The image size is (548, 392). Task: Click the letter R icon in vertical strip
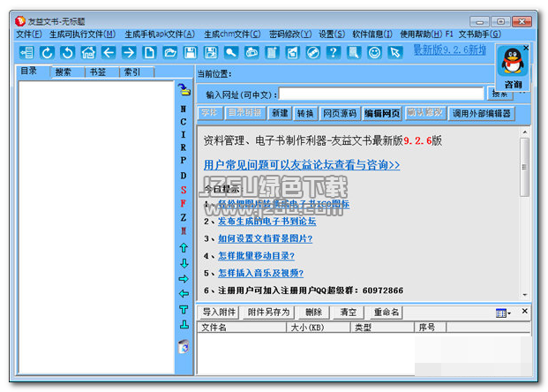click(184, 147)
